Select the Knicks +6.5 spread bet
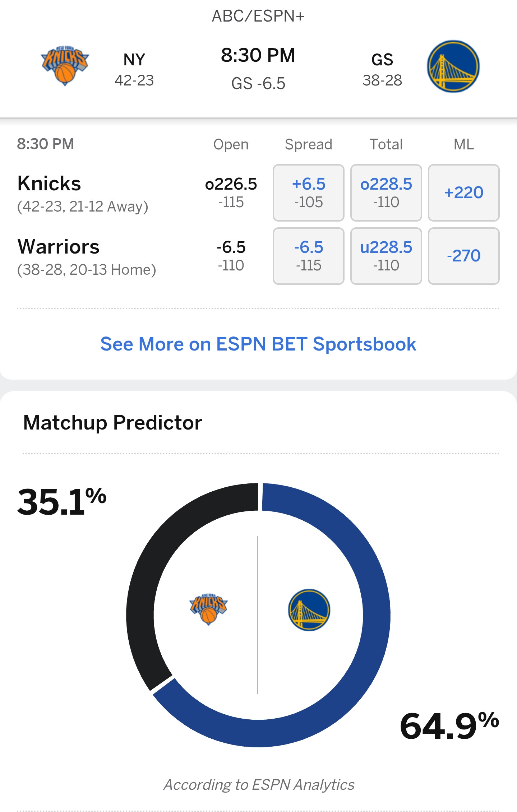 pos(308,193)
